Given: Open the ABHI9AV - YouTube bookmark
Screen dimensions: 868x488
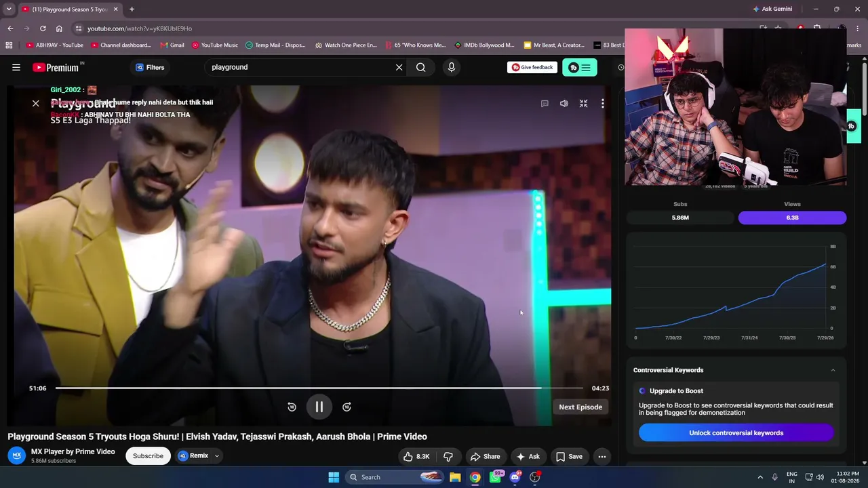Looking at the screenshot, I should [55, 45].
